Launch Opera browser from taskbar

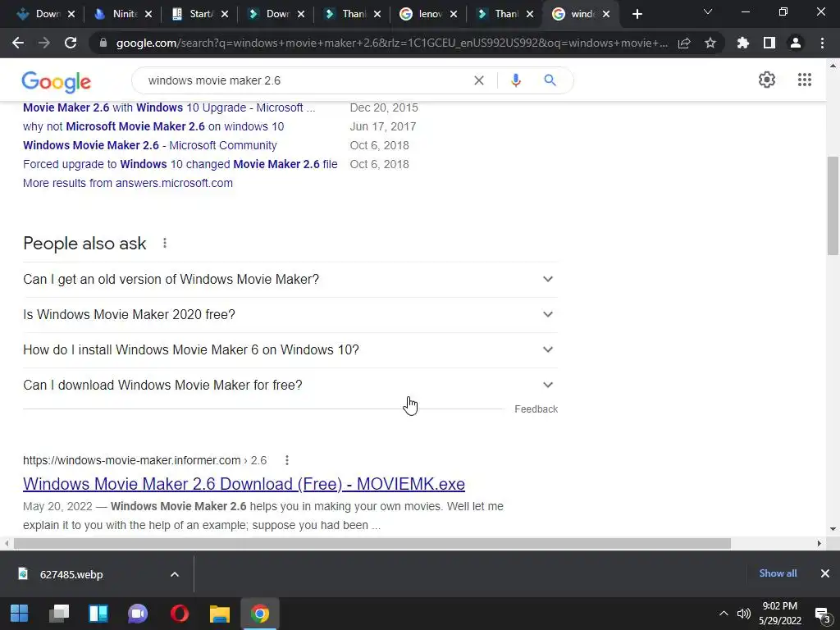pyautogui.click(x=180, y=614)
